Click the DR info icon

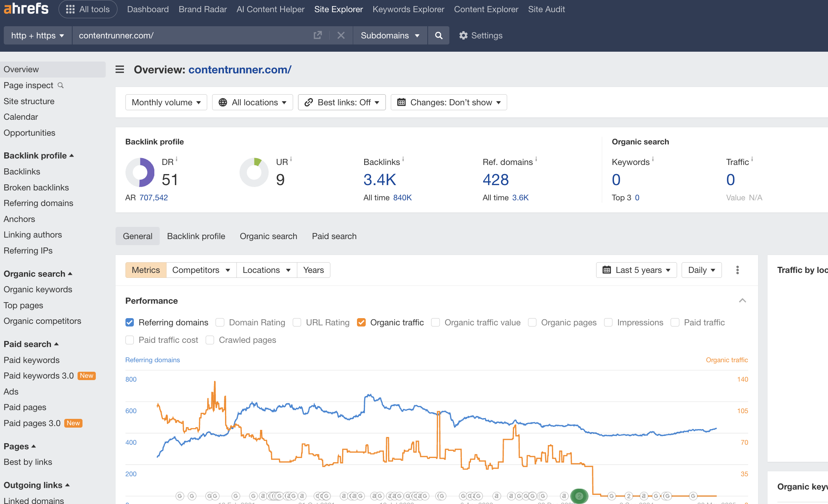176,159
